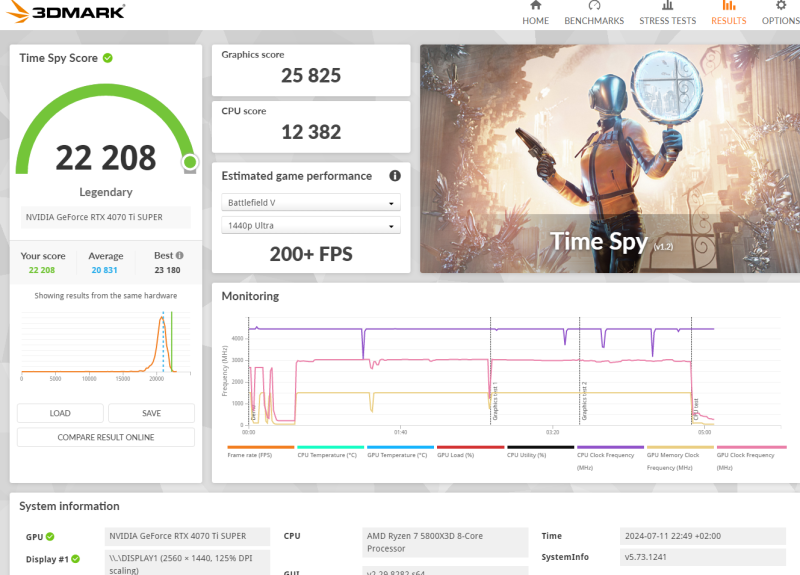Click the DISPLAY1 2560 × 1440 value
The height and width of the screenshot is (575, 800).
[187, 563]
